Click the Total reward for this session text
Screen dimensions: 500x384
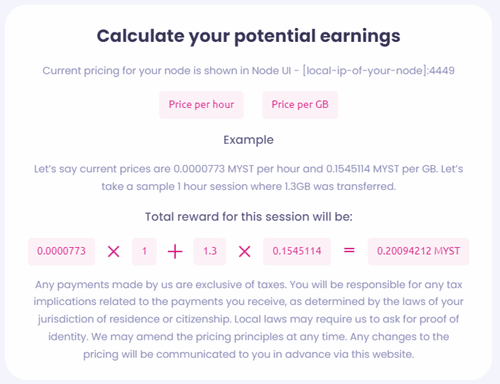(x=248, y=217)
